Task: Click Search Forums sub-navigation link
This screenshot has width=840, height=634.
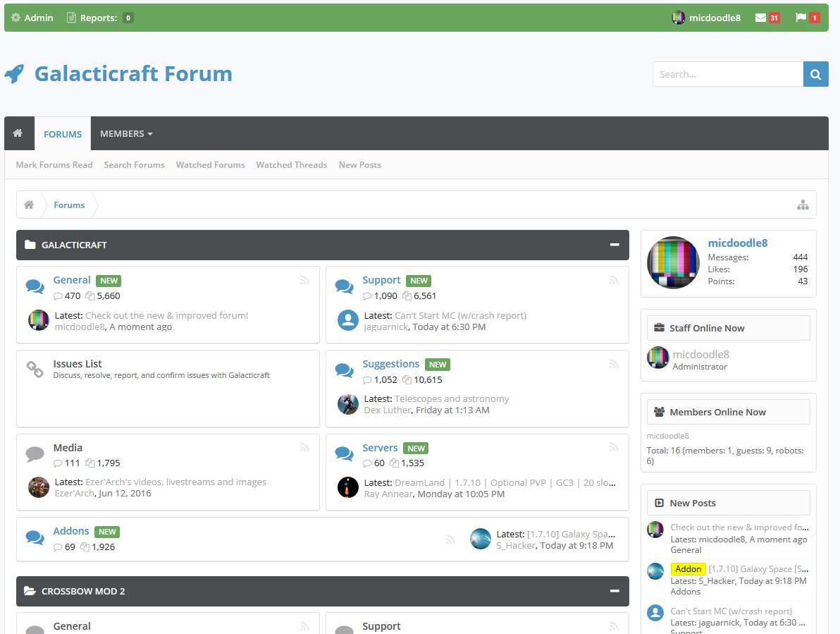Action: (135, 165)
